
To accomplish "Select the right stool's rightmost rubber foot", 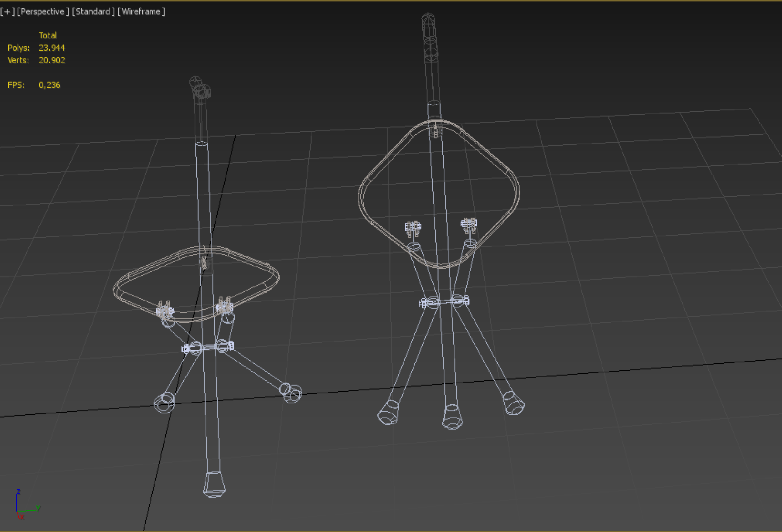I will 514,404.
